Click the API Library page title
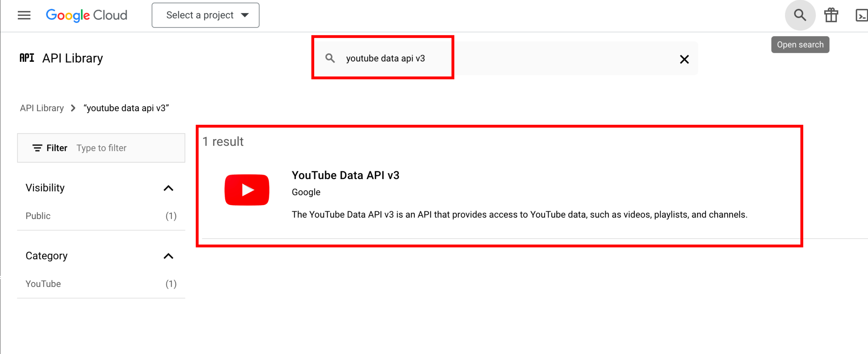Image resolution: width=868 pixels, height=354 pixels. pos(73,58)
